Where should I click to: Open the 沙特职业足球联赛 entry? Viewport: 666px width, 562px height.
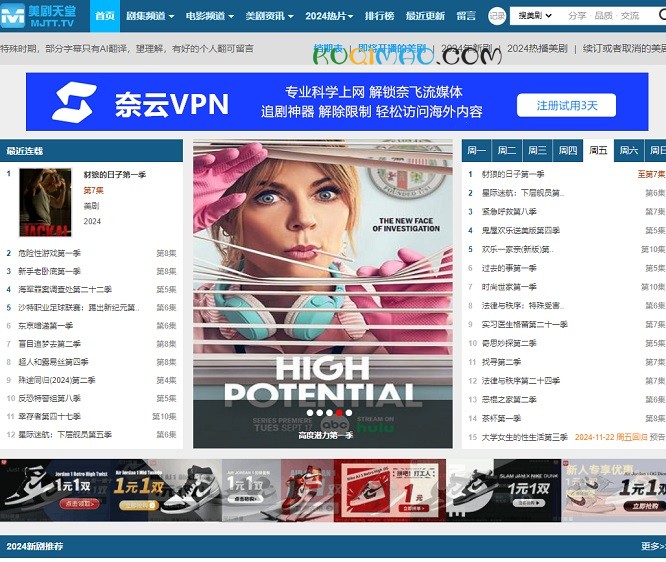(x=78, y=308)
